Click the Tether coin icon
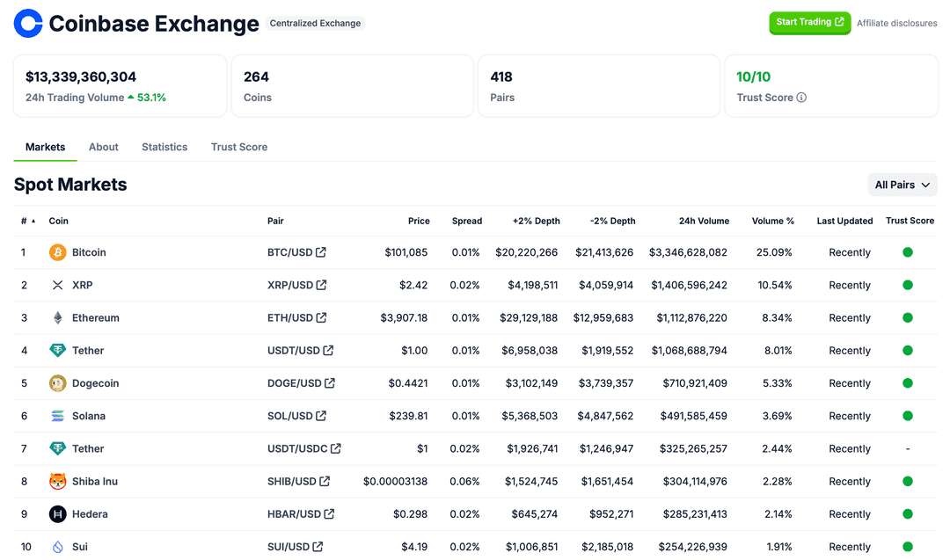950x560 pixels. 57,350
